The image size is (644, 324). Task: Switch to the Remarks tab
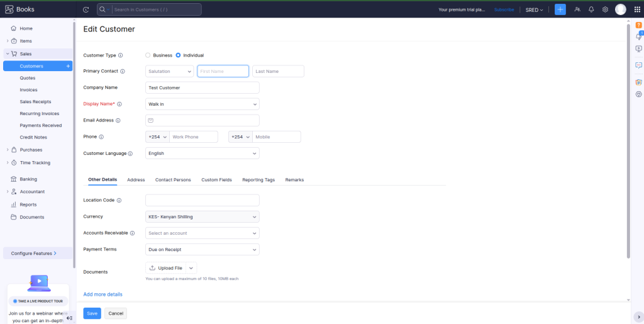(294, 180)
